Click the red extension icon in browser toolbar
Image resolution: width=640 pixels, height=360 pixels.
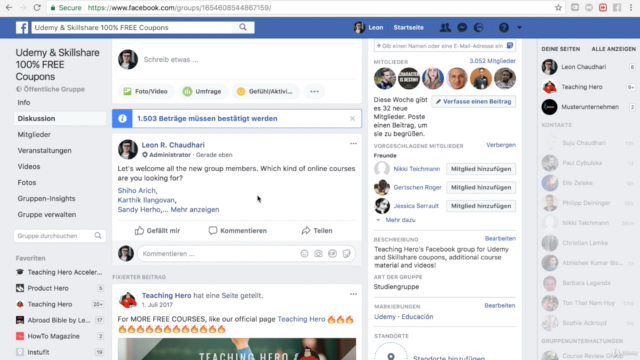(603, 8)
